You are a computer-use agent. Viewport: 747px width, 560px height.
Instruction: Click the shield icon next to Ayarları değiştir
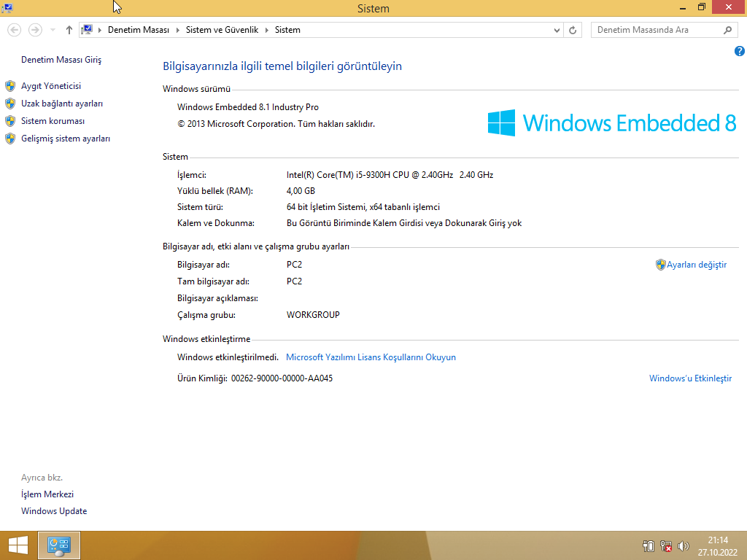(x=660, y=265)
